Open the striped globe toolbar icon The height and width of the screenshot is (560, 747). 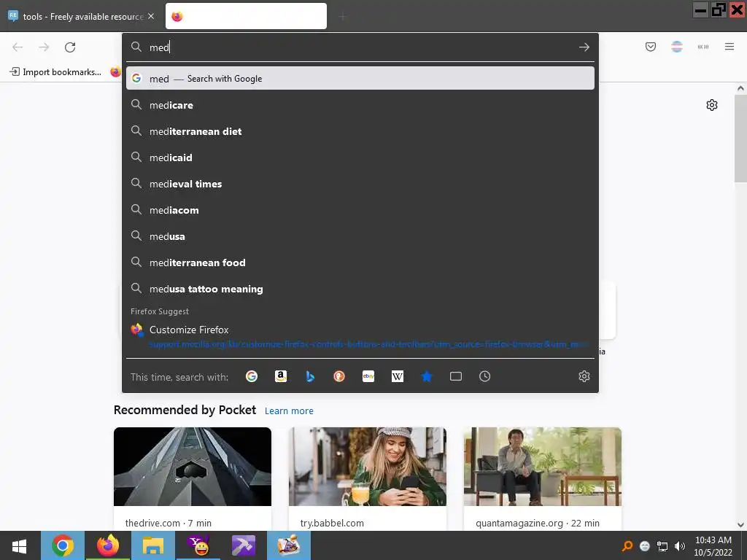[677, 47]
